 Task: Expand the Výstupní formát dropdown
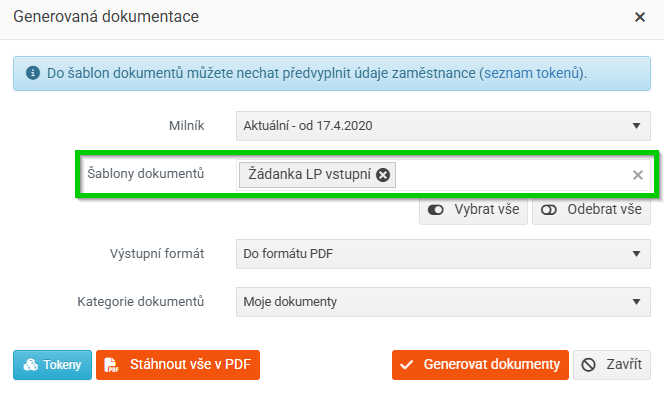(x=443, y=254)
